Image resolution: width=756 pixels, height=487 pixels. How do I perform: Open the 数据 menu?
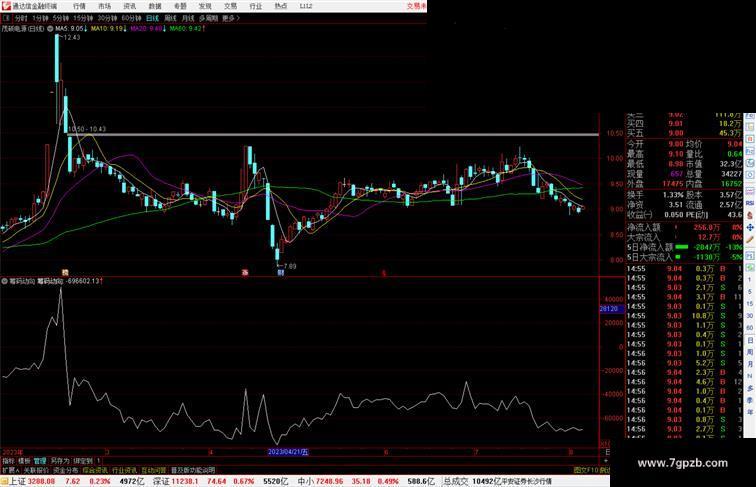coord(155,6)
